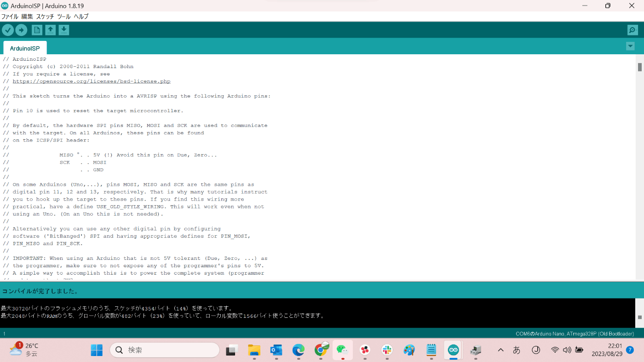Click the line number 1 indicator
Screen dimensions: 644x362
pyautogui.click(x=4, y=334)
